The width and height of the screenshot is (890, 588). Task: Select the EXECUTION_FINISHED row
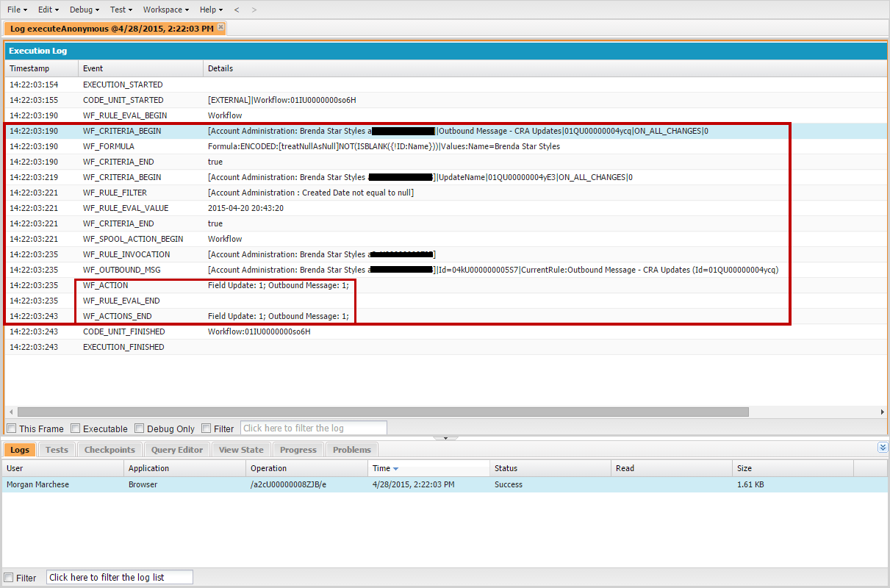click(x=445, y=347)
